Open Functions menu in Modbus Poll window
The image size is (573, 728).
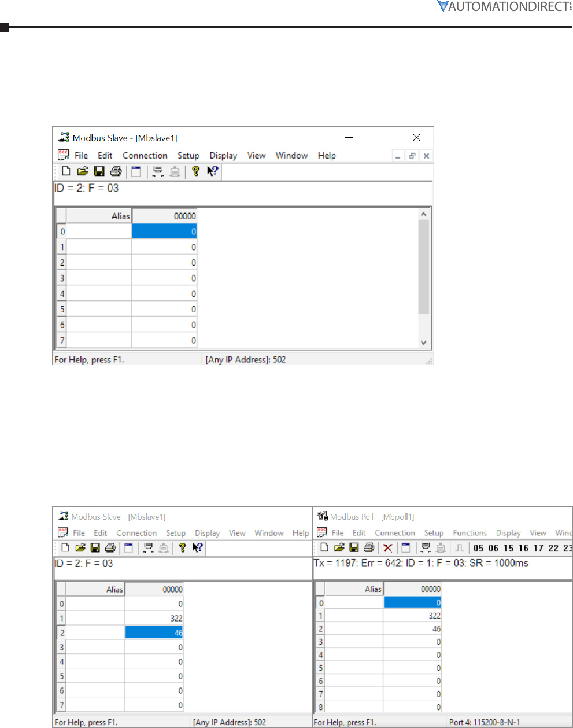tap(470, 532)
